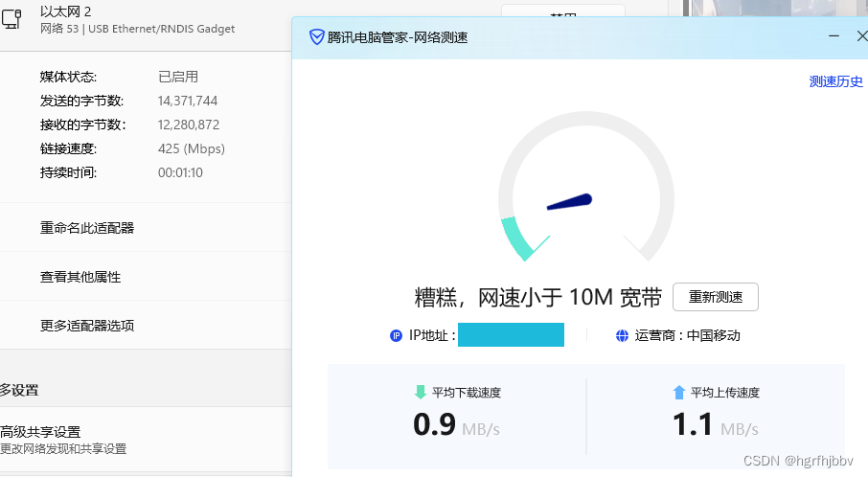Click the 链接速度 label

click(x=68, y=148)
